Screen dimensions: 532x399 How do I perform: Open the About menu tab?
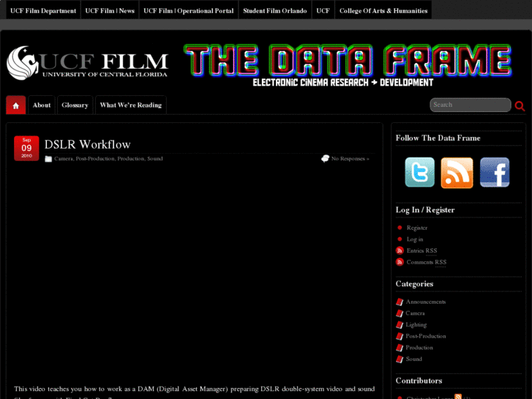click(42, 105)
